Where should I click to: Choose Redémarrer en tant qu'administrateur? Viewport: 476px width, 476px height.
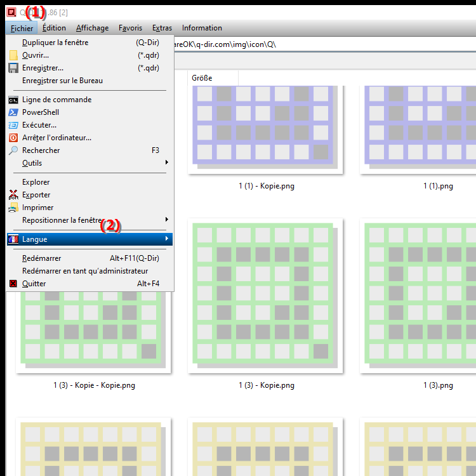[90, 271]
